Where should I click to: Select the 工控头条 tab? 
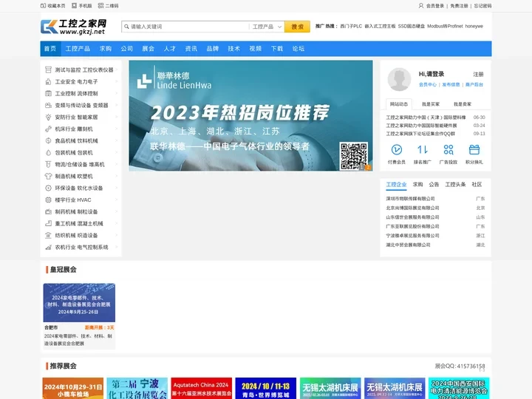(455, 185)
